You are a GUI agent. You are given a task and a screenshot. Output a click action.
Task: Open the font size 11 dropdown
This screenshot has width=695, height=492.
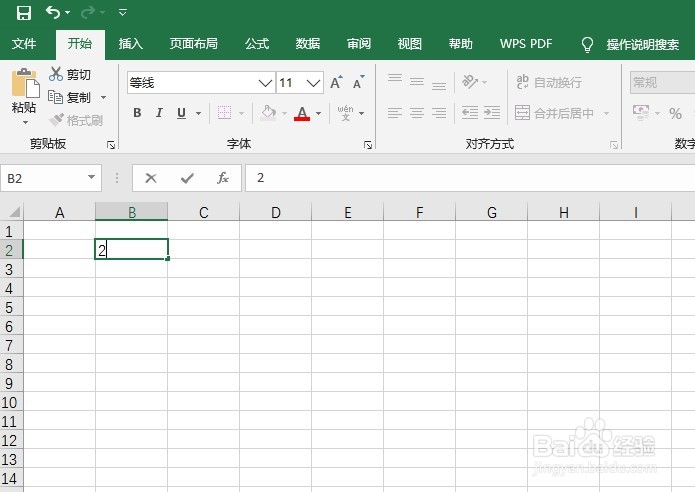click(x=313, y=83)
